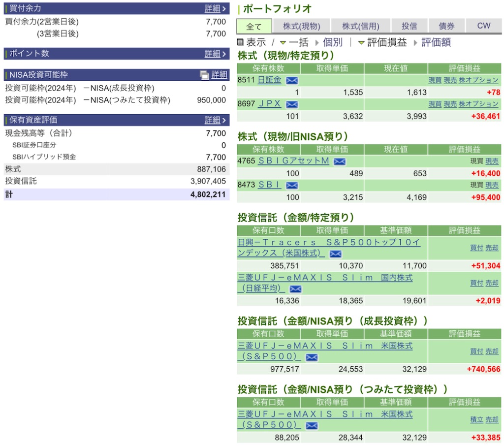Open mail icon beside 8473 SBI
The height and width of the screenshot is (446, 504).
(292, 185)
